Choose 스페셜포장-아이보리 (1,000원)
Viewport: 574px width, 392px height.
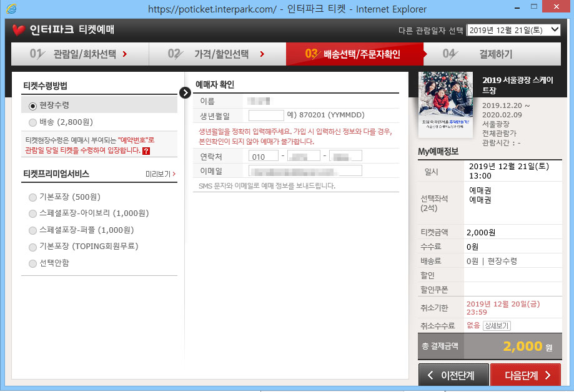32,213
